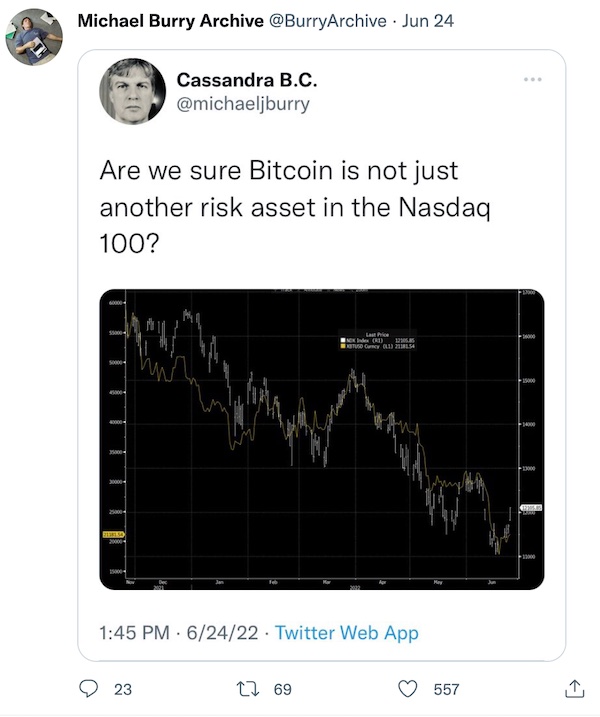Click the @michaeljburry handle
Image resolution: width=600 pixels, height=717 pixels.
pos(243,104)
